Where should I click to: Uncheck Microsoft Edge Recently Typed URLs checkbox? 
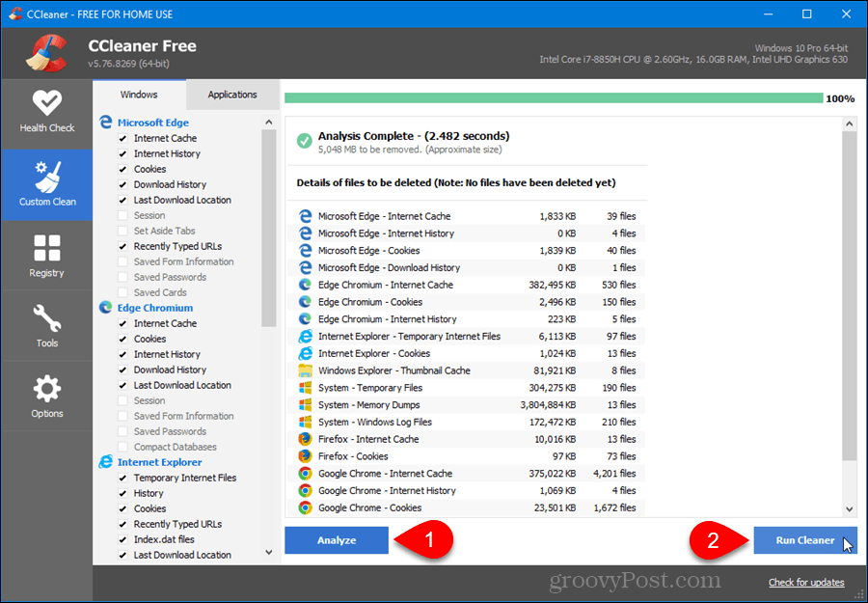click(x=122, y=246)
